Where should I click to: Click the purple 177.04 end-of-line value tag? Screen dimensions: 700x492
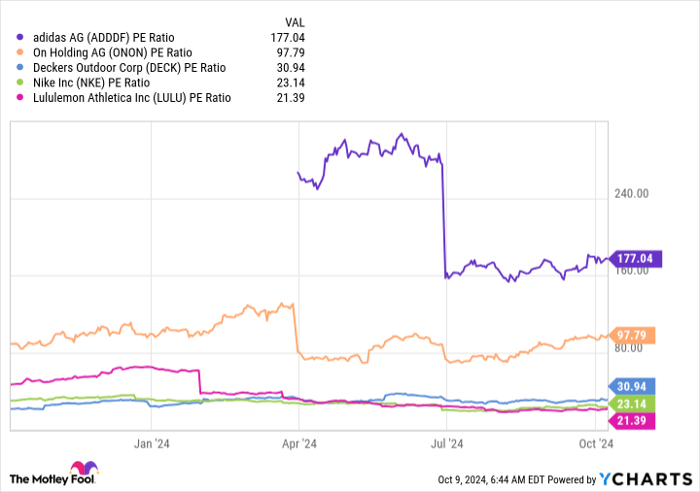(x=632, y=258)
